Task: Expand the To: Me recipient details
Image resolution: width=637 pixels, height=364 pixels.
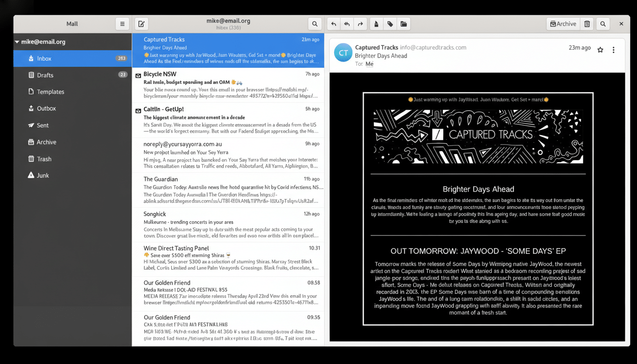Action: pyautogui.click(x=369, y=64)
